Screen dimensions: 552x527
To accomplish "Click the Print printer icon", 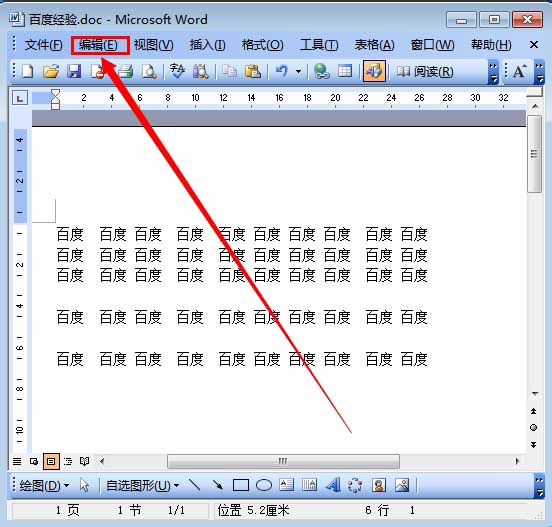I will click(x=126, y=71).
